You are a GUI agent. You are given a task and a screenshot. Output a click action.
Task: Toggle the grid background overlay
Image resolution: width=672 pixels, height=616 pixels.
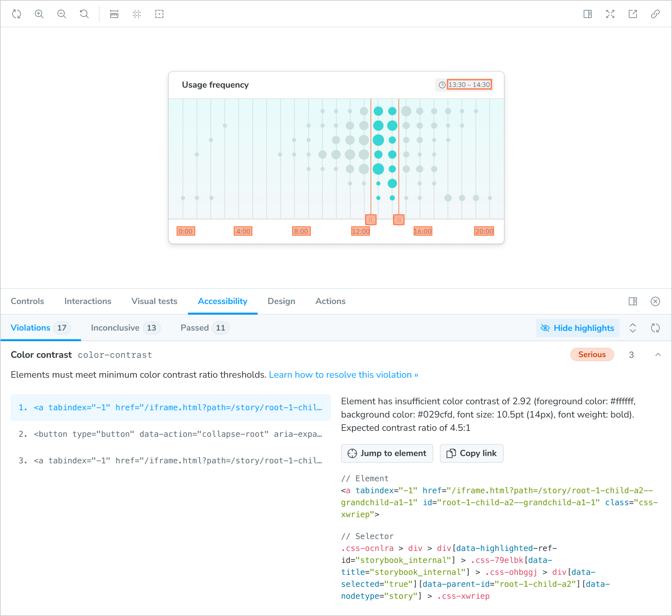click(x=137, y=14)
